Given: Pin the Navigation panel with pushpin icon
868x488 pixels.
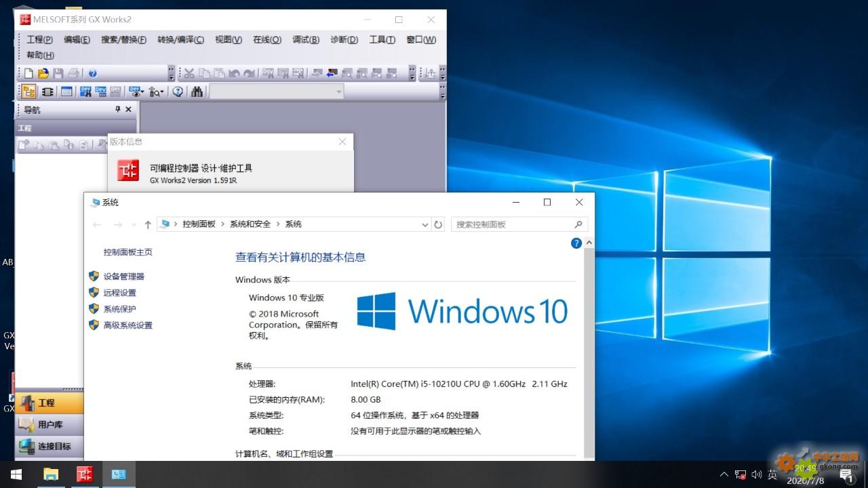Looking at the screenshot, I should (x=117, y=109).
